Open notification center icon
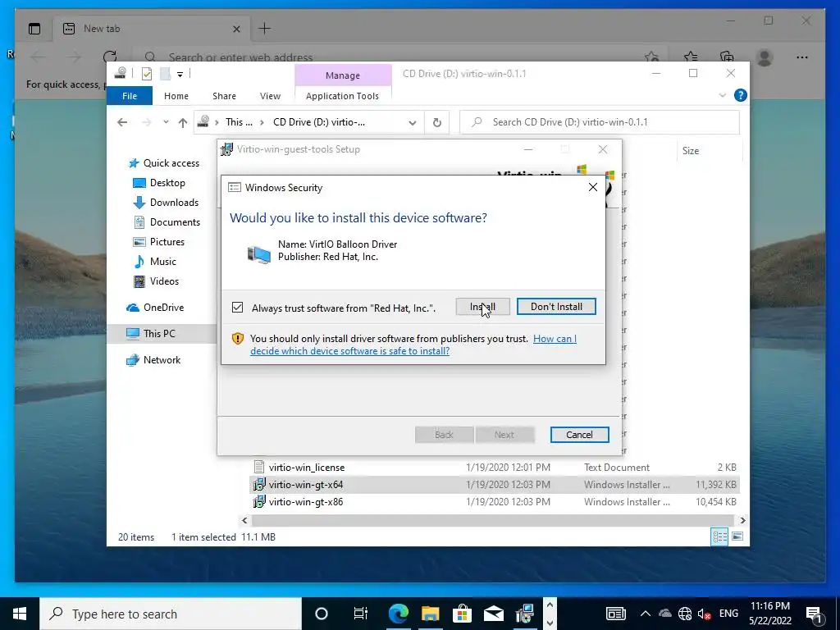The width and height of the screenshot is (840, 630). pyautogui.click(x=814, y=614)
